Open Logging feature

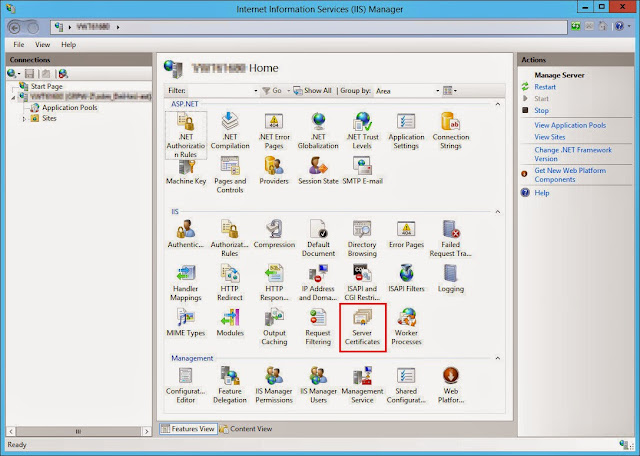tap(451, 278)
